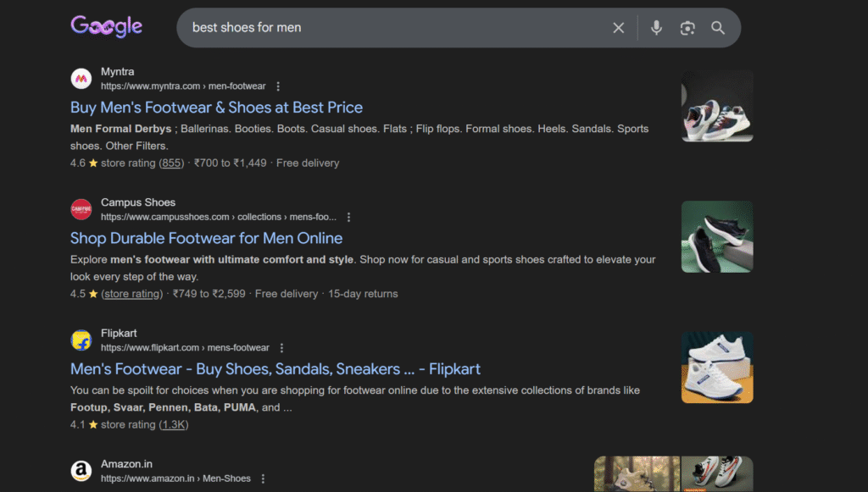Image resolution: width=868 pixels, height=492 pixels.
Task: Clear the search box text
Action: tap(618, 28)
